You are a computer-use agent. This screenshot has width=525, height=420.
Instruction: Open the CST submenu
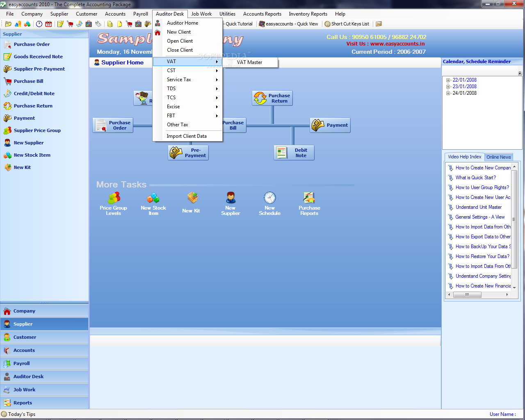pos(187,71)
